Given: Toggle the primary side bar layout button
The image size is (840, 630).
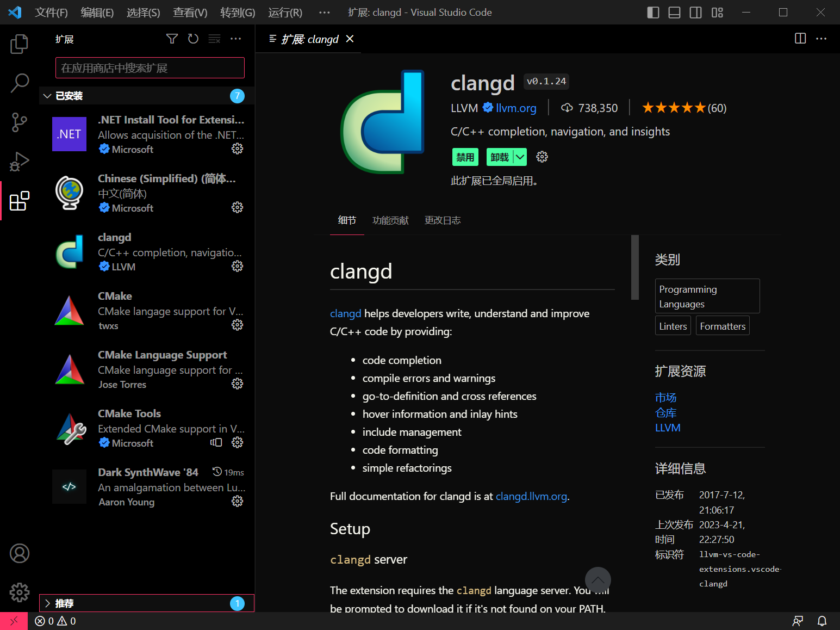Looking at the screenshot, I should [653, 13].
